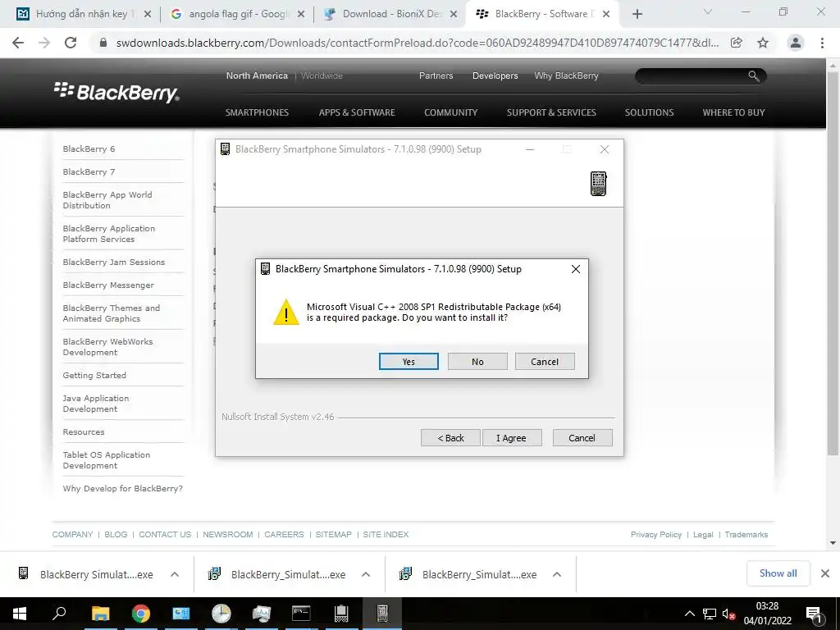Open BlackBerry 7 sidebar link

point(89,172)
